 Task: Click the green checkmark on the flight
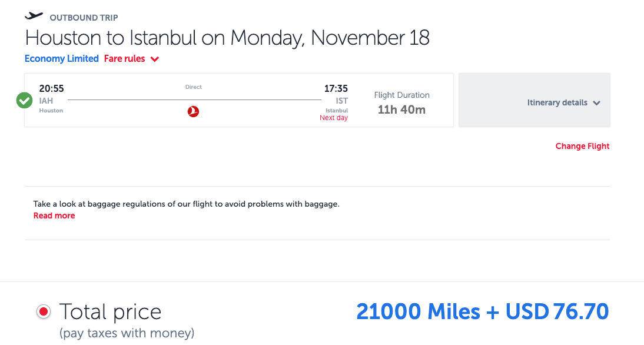point(24,101)
